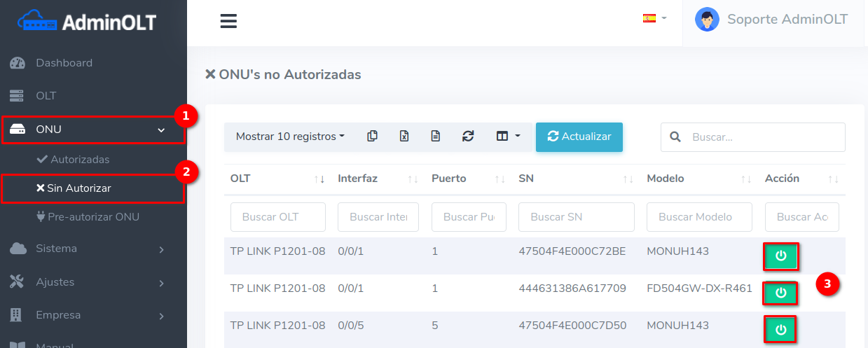
Task: Open Dashboard from the sidebar
Action: click(64, 63)
